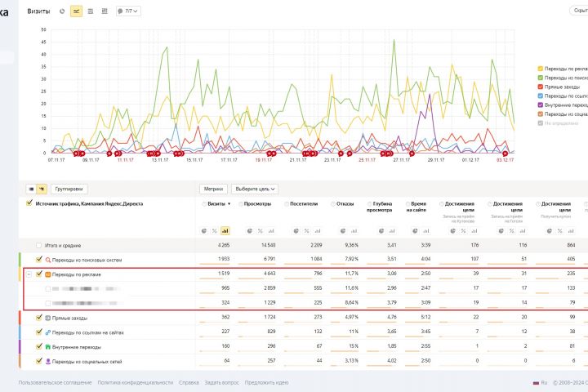Click pie icon under Глубина просмотра column
588x392 pixels.
pos(381,230)
